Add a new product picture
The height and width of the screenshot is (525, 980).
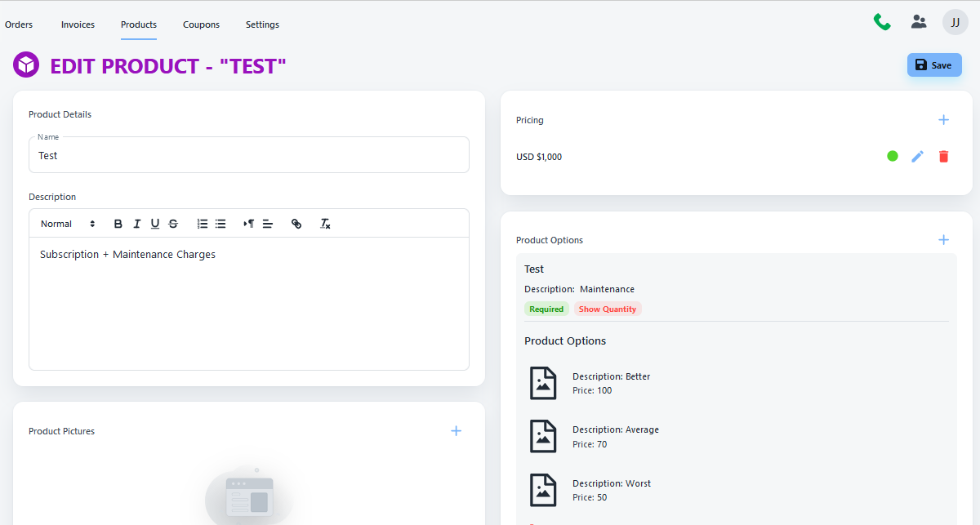tap(456, 431)
